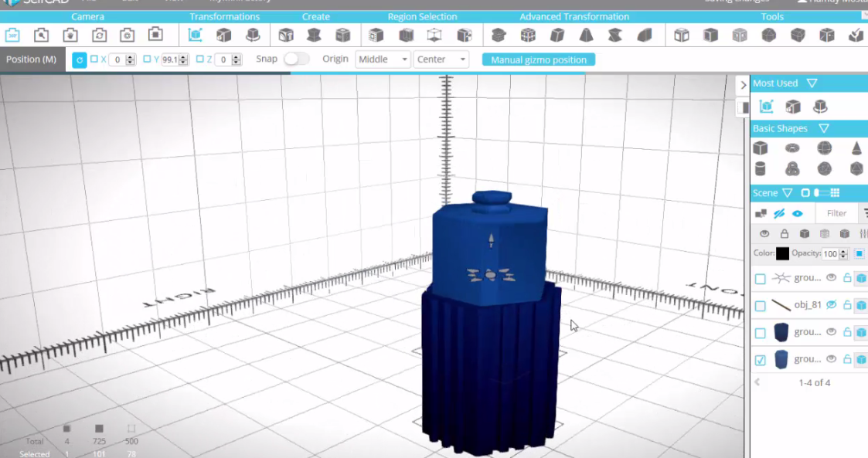
Task: Click the Scene Filter field
Action: click(836, 213)
